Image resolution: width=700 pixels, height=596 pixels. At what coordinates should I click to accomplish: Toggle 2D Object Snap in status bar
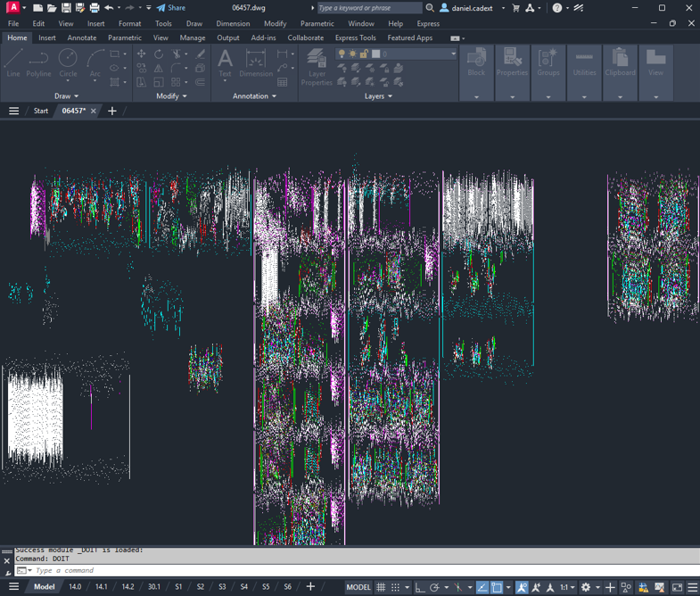coord(497,587)
